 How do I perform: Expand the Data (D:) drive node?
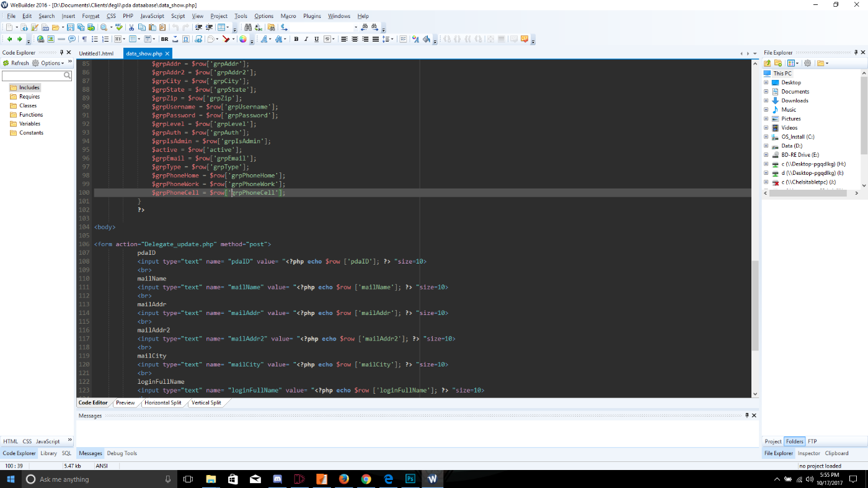pyautogui.click(x=766, y=146)
